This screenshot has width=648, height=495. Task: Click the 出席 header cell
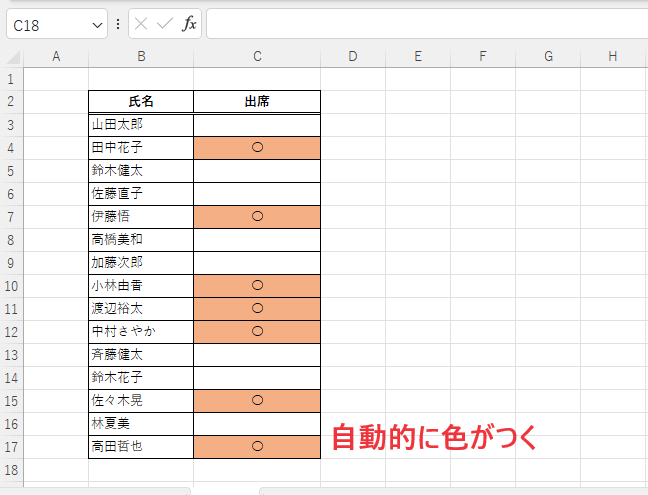point(257,102)
